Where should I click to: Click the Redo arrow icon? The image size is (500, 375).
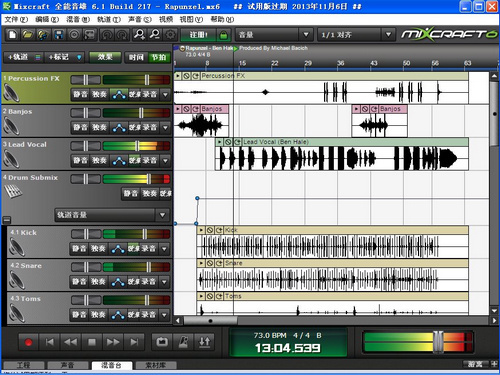click(x=122, y=34)
